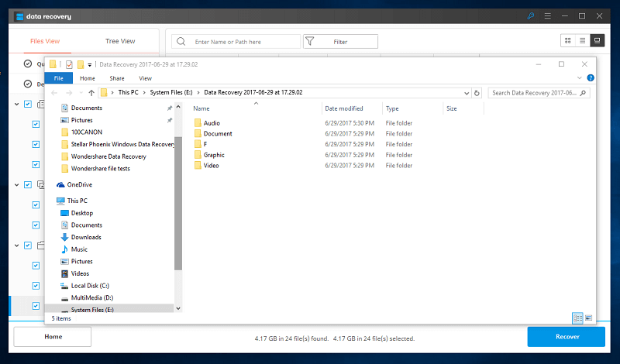
Task: Click the properties checkmark icon in Explorer title bar
Action: coord(69,64)
